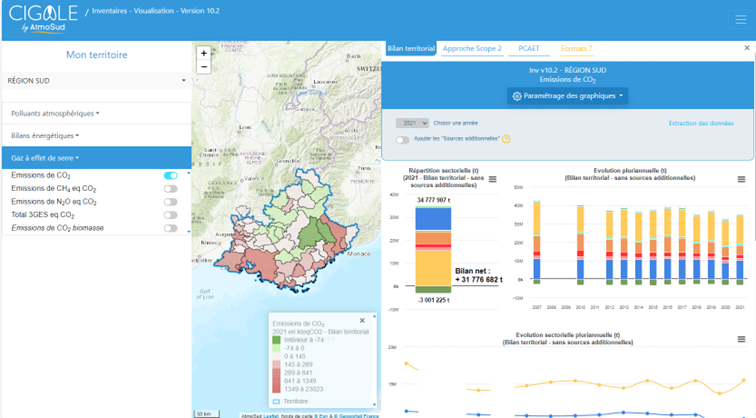Enable Emissions de CO2 biomasse toggle

point(171,228)
